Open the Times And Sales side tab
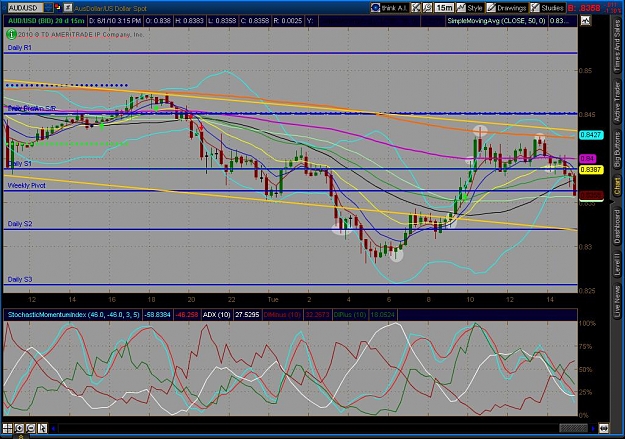The height and width of the screenshot is (439, 625). pos(617,46)
